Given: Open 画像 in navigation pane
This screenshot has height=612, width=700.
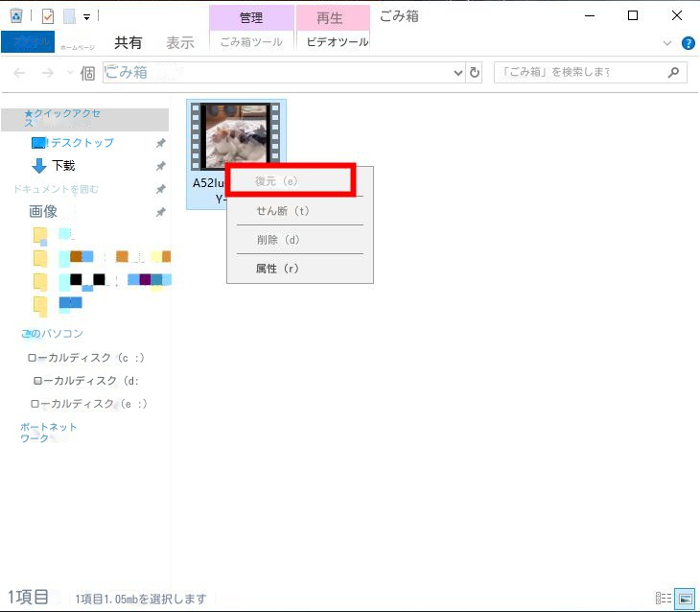Looking at the screenshot, I should [x=43, y=211].
